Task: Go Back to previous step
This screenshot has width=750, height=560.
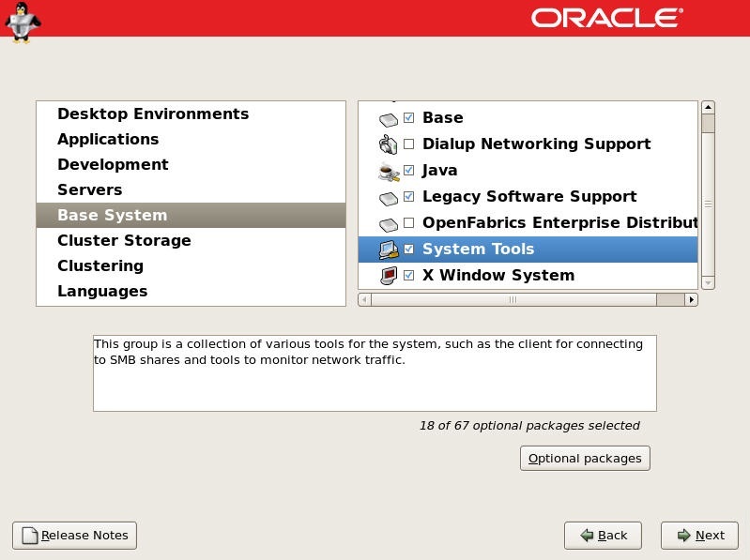Action: click(x=604, y=536)
